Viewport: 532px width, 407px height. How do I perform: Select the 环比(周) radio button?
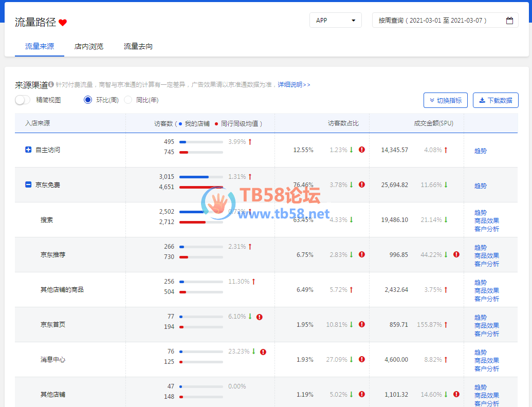tap(88, 100)
